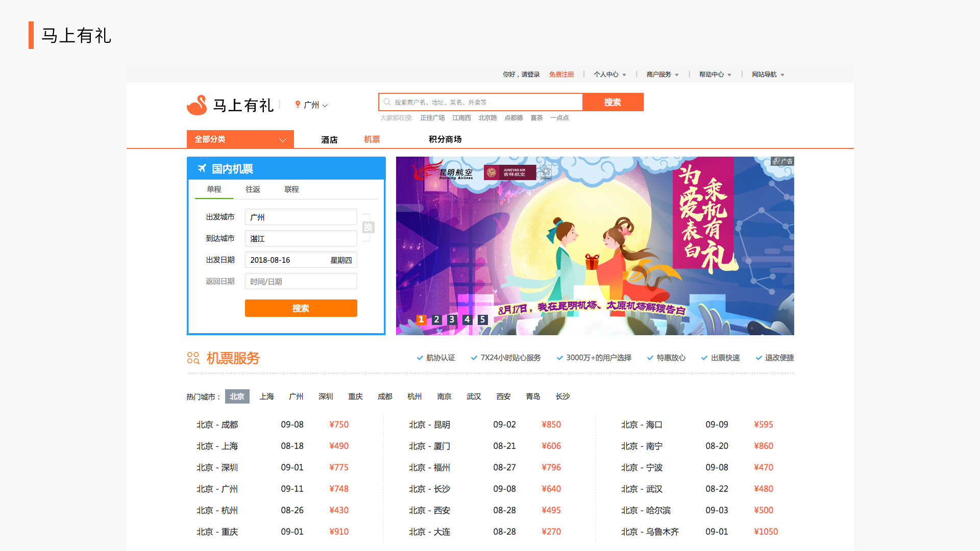Click the orange top 搜索 button
This screenshot has height=551, width=980.
[x=612, y=102]
